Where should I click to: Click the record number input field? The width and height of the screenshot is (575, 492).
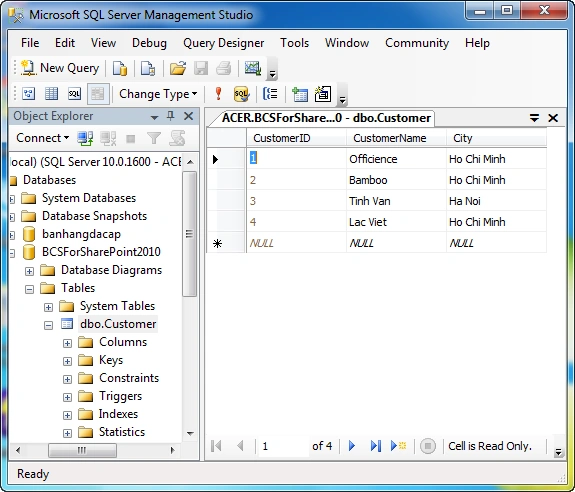(283, 446)
